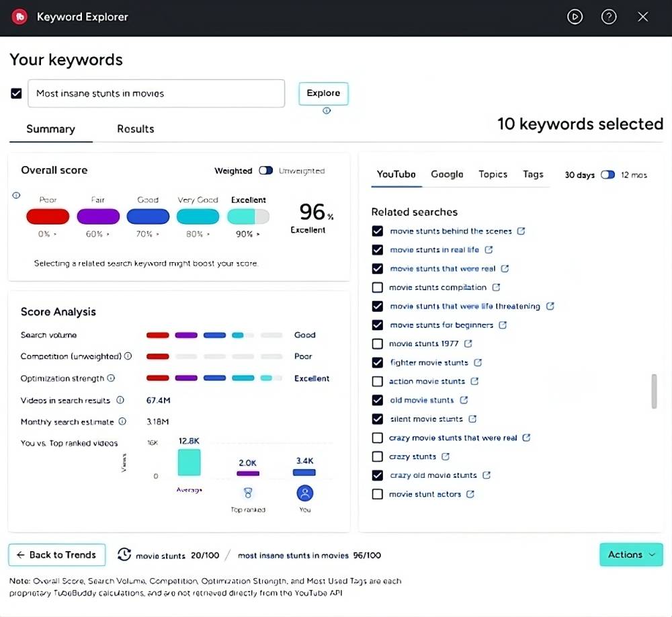Image resolution: width=672 pixels, height=617 pixels.
Task: Open external link for movie stunts that were life threatening
Action: pos(550,306)
